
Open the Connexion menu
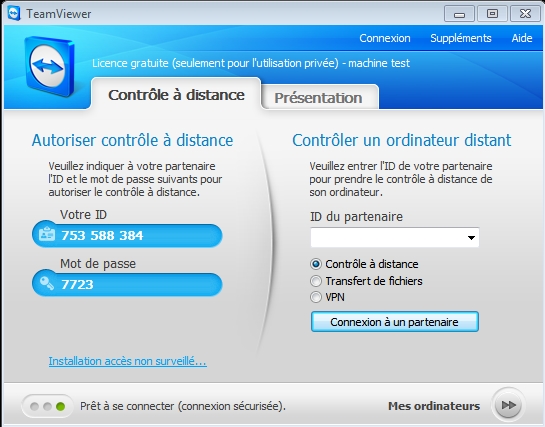pos(385,38)
